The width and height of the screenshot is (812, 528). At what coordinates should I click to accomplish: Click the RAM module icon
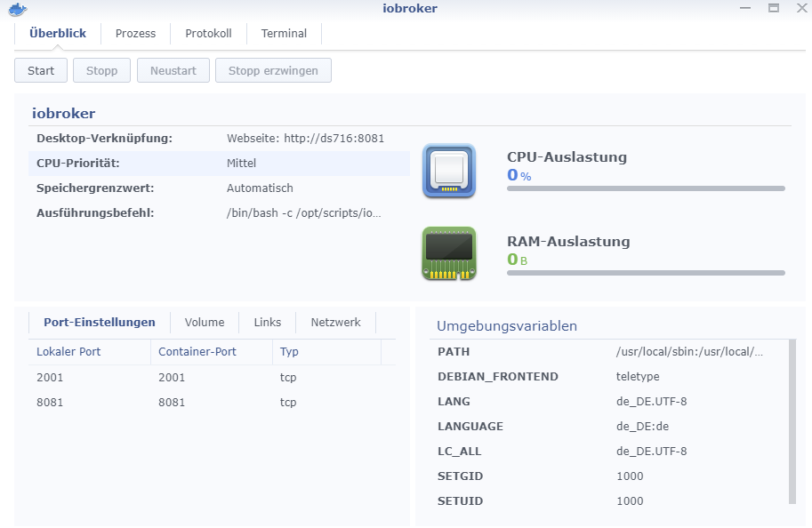pyautogui.click(x=449, y=253)
